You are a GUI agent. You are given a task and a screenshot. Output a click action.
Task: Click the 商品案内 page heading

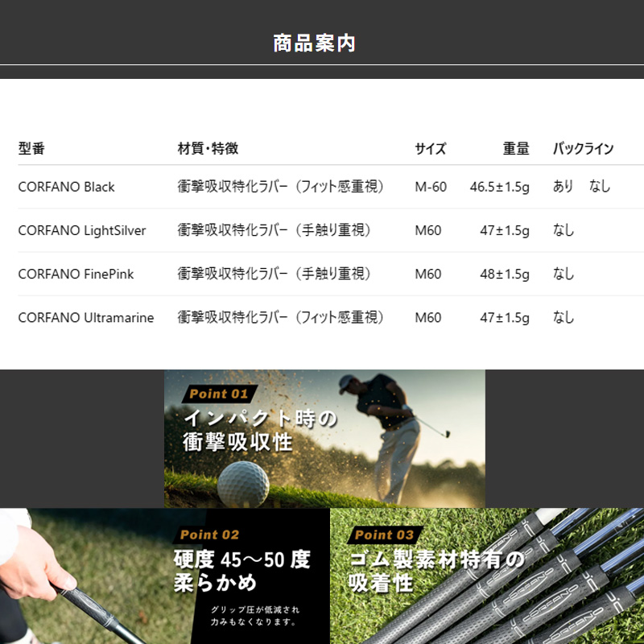click(x=314, y=43)
